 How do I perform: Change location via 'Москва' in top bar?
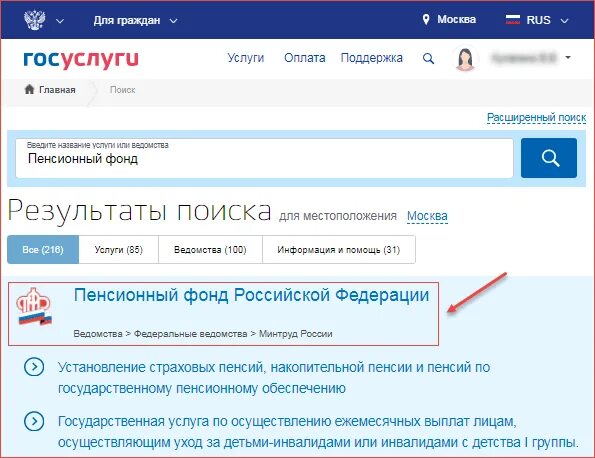coord(456,19)
